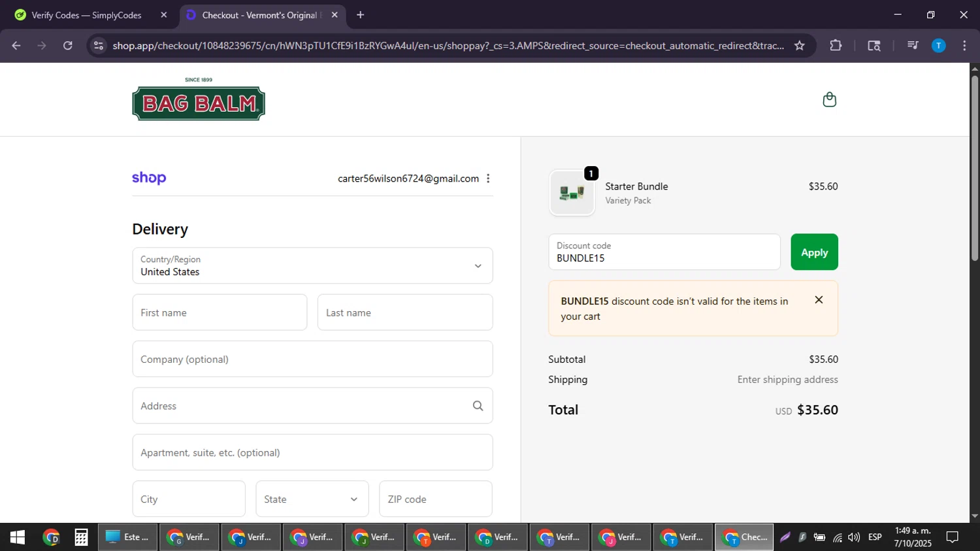
Task: Click the feather pen tray icon
Action: pos(785,537)
